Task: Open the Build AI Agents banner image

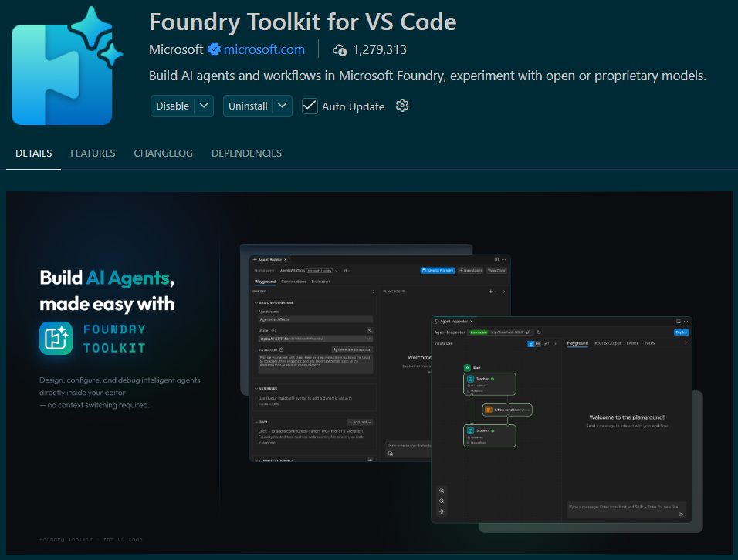Action: [370, 373]
